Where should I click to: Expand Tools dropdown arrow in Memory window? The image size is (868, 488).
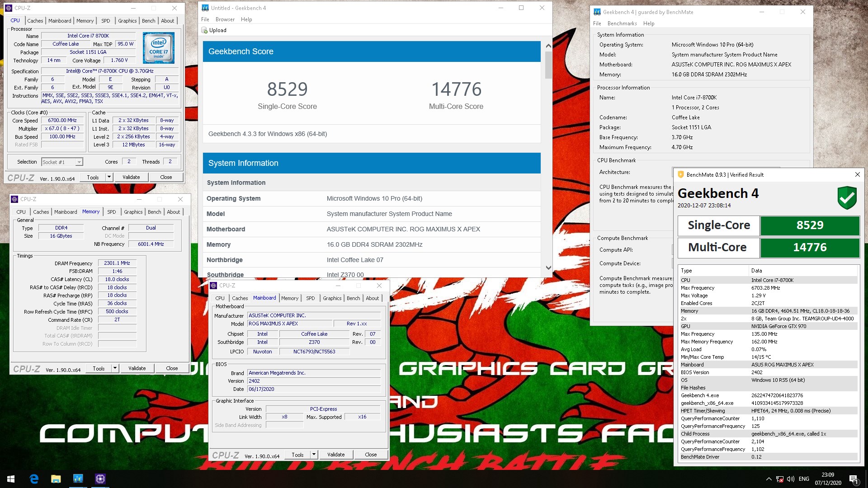click(x=115, y=368)
